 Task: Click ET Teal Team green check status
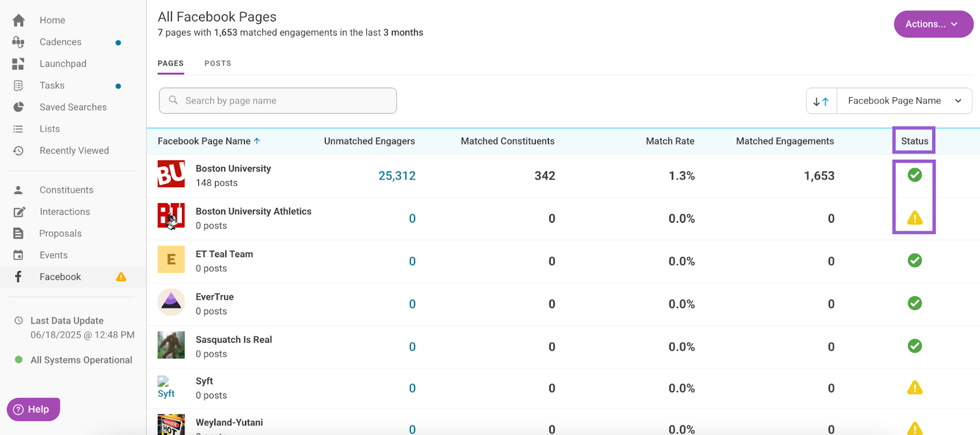click(x=914, y=261)
